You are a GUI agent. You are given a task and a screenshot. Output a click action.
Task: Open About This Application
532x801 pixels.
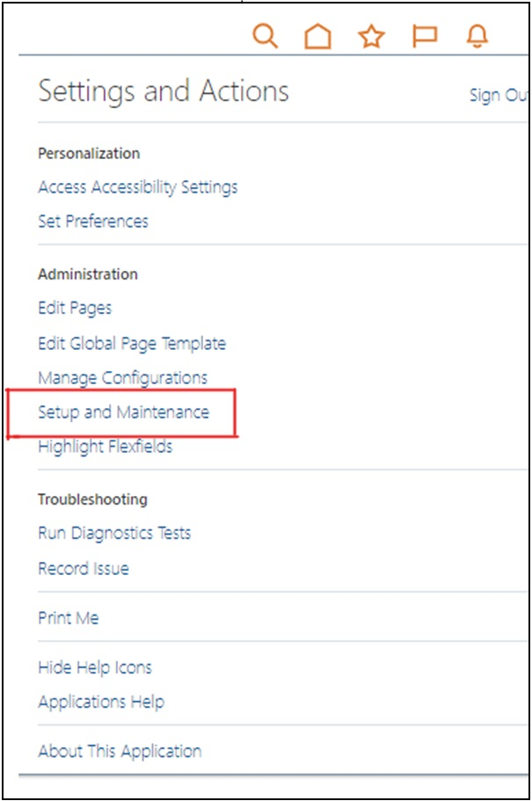pos(120,751)
